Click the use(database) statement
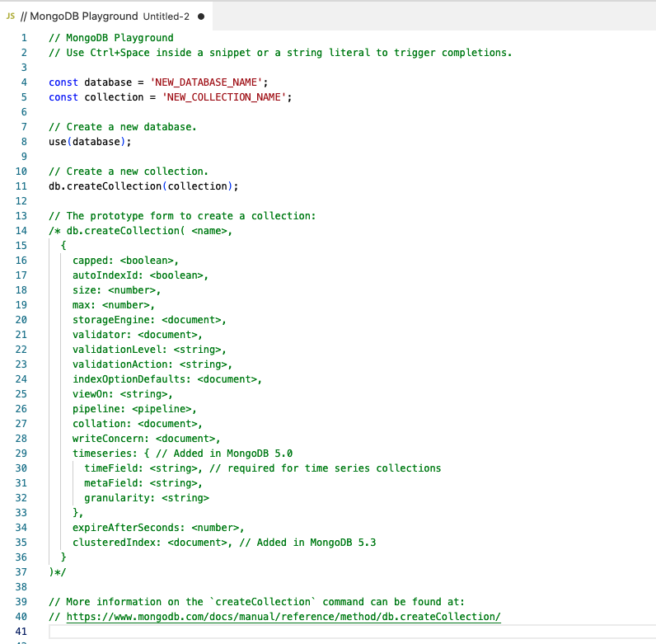 (89, 142)
